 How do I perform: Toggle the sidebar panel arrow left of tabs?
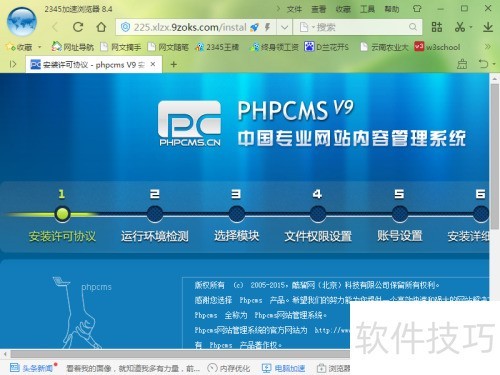click(13, 64)
